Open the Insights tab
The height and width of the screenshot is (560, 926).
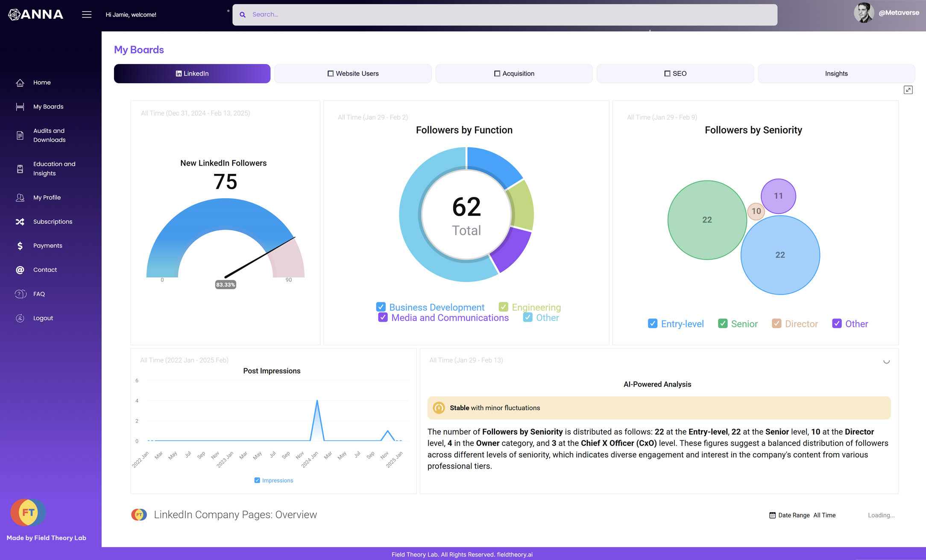836,73
